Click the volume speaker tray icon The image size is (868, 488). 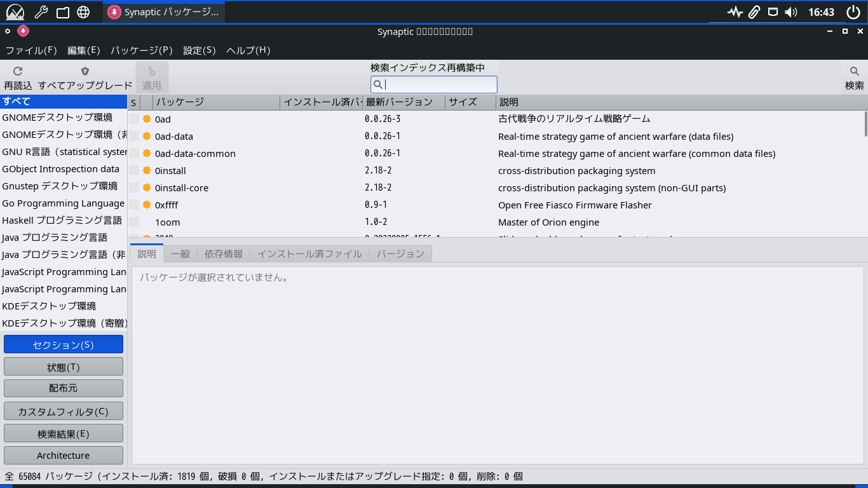tap(791, 12)
